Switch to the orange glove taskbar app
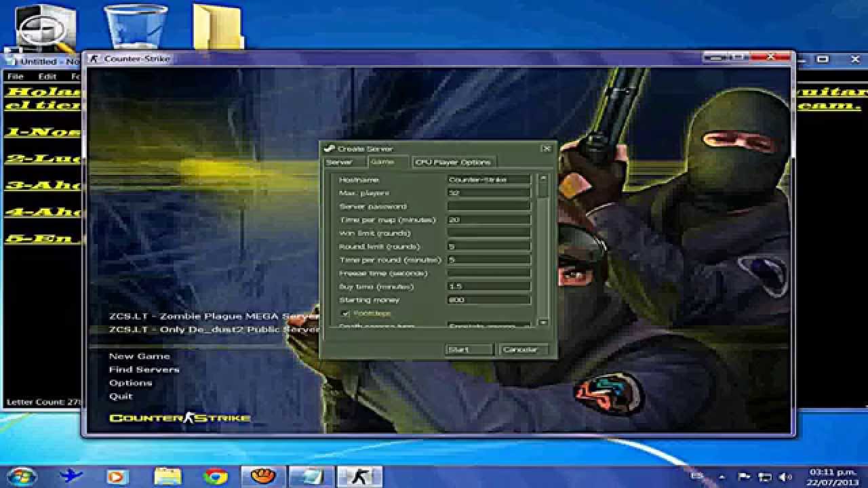The width and height of the screenshot is (868, 488). click(263, 476)
